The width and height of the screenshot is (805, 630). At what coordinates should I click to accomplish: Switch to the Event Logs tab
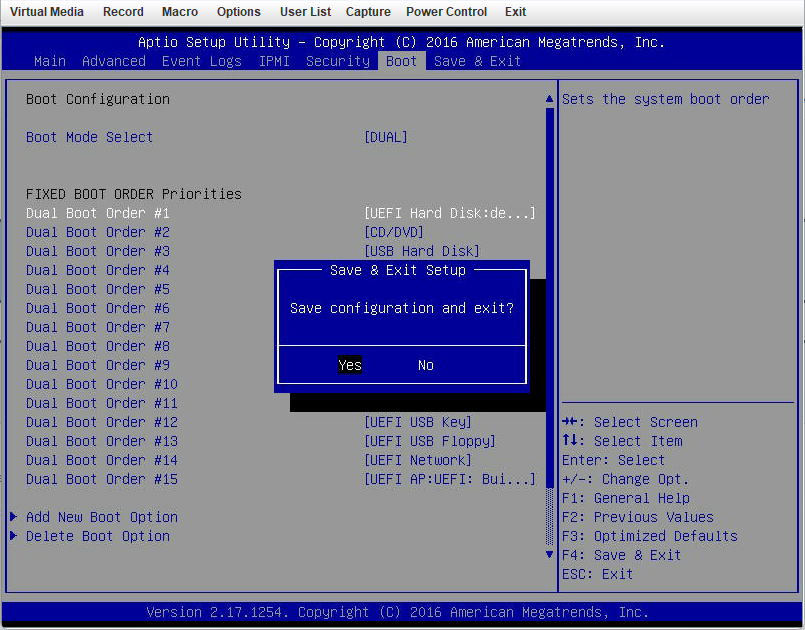tap(202, 61)
